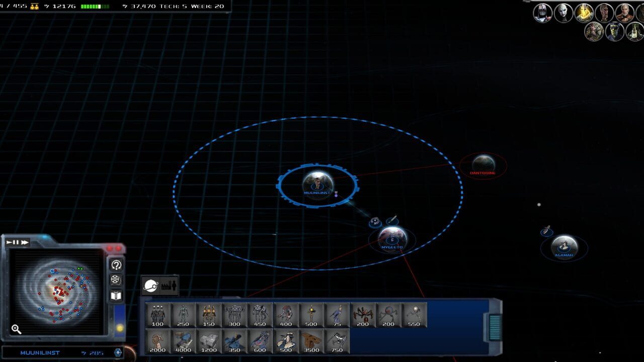Construct the structure costing 2000

(158, 341)
